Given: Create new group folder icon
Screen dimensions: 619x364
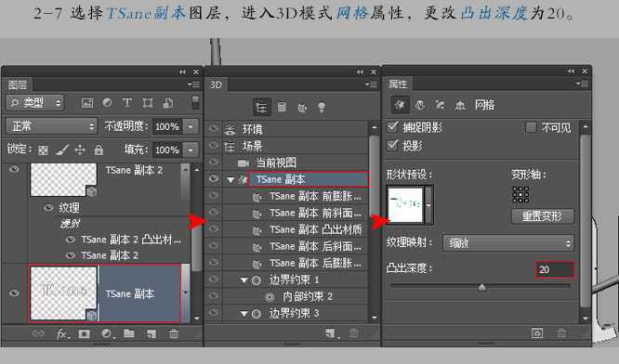Looking at the screenshot, I should pyautogui.click(x=128, y=333).
